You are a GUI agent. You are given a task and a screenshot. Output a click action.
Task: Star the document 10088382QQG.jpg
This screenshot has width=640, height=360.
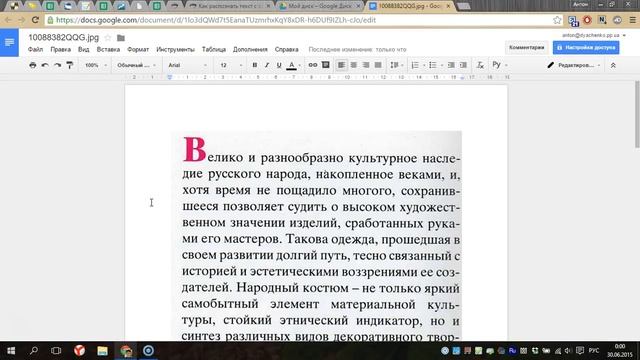click(108, 38)
